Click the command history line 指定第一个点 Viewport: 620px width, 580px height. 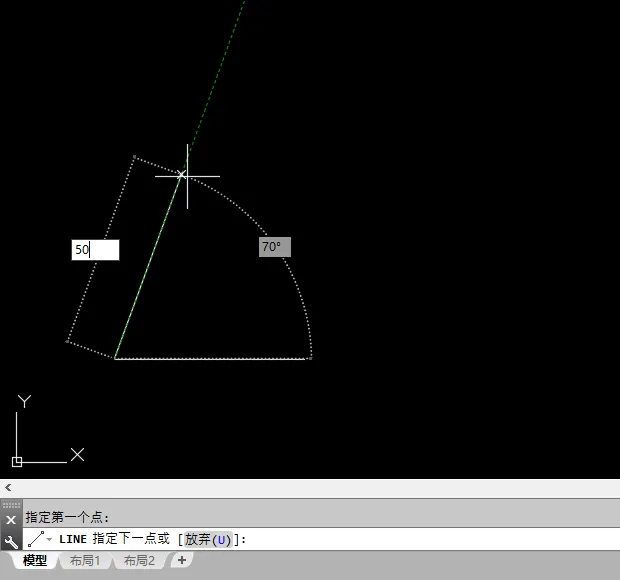(x=67, y=517)
